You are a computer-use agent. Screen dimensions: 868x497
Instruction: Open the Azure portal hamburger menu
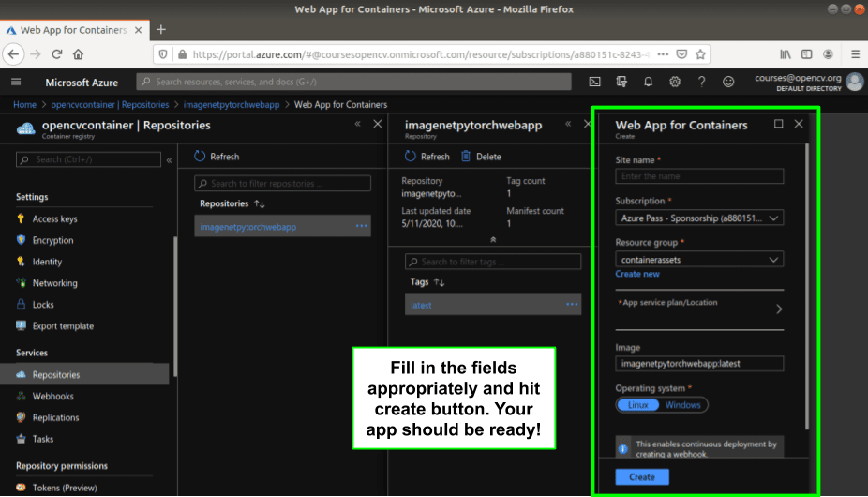pos(16,82)
